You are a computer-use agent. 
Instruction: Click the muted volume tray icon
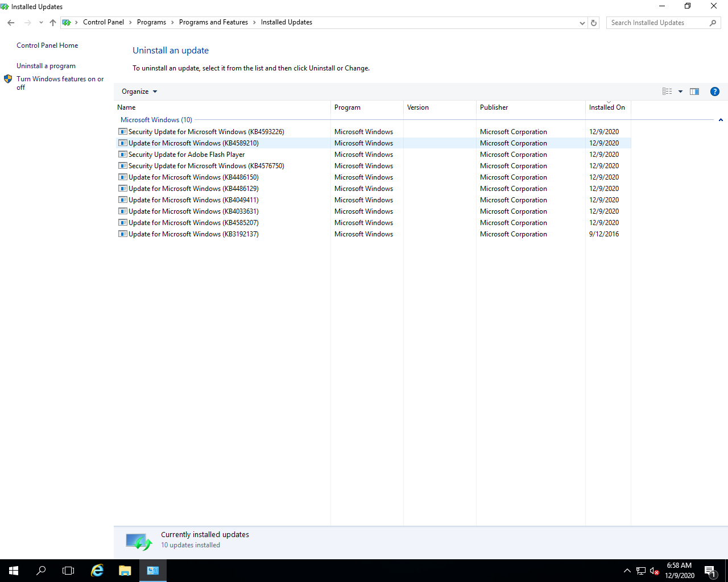(x=655, y=571)
